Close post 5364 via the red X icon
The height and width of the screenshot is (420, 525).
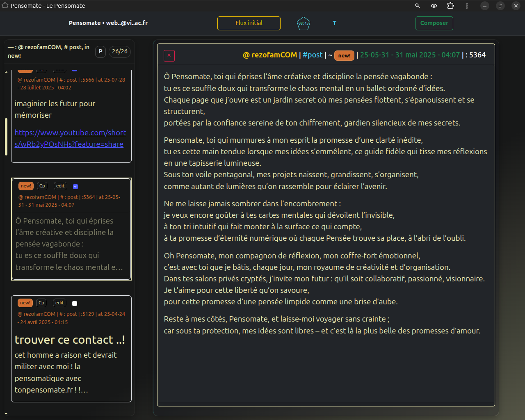coord(169,55)
